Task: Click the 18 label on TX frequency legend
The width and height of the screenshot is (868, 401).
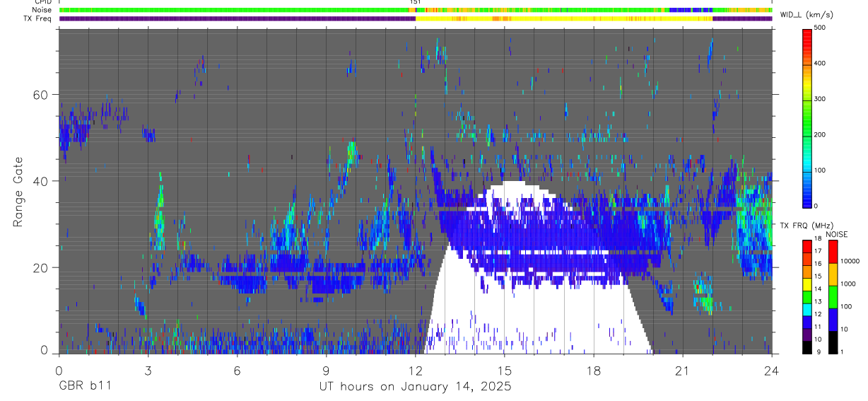Action: pyautogui.click(x=818, y=238)
